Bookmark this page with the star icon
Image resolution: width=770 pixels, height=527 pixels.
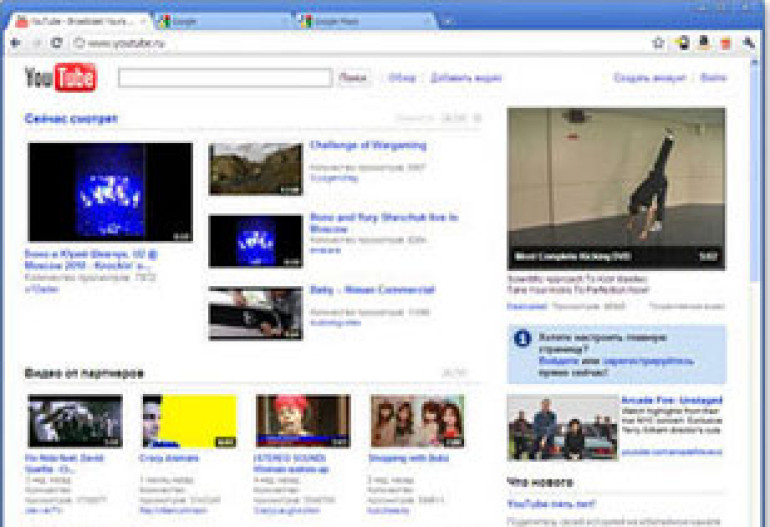tap(658, 43)
